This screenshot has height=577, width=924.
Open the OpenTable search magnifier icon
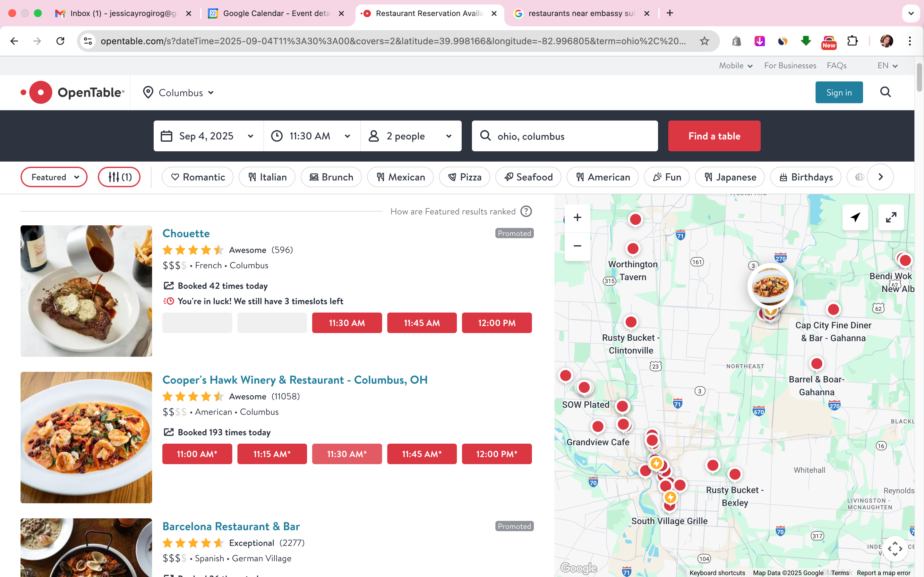click(x=886, y=92)
